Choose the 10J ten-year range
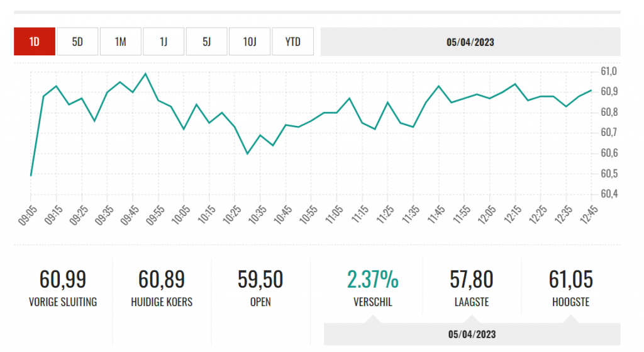 pyautogui.click(x=250, y=42)
